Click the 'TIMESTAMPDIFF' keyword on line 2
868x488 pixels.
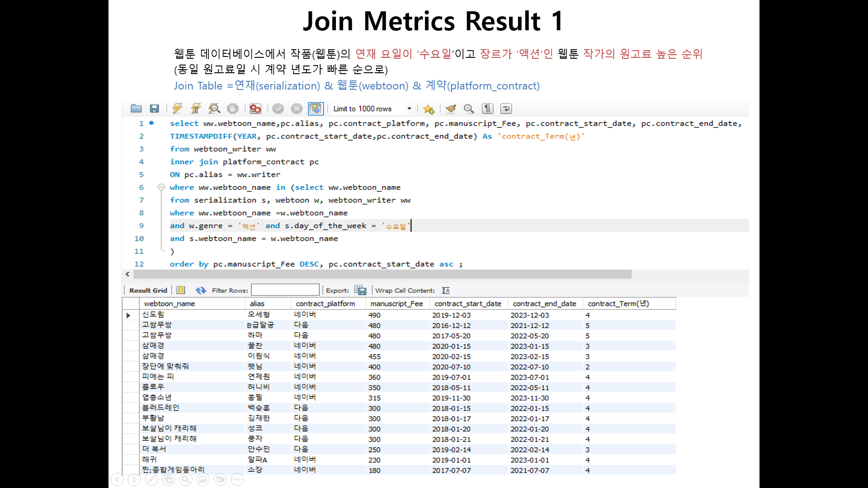point(201,136)
